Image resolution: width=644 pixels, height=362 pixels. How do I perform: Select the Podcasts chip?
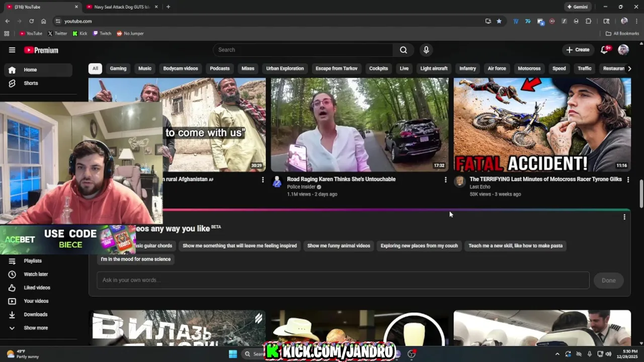pos(220,68)
